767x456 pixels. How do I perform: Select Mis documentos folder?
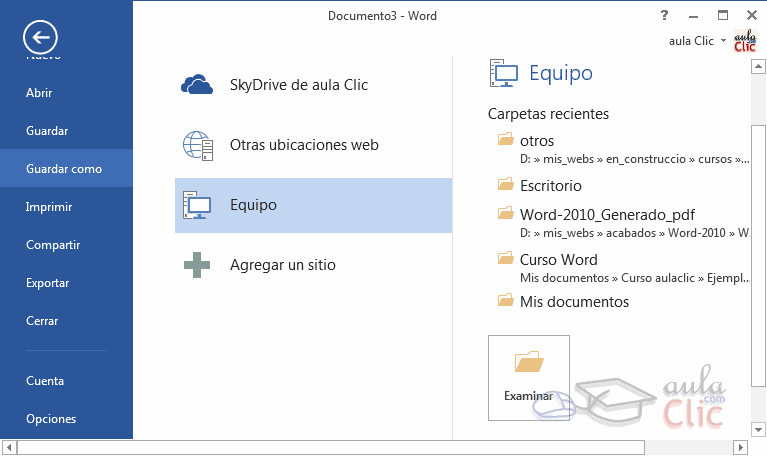coord(574,302)
